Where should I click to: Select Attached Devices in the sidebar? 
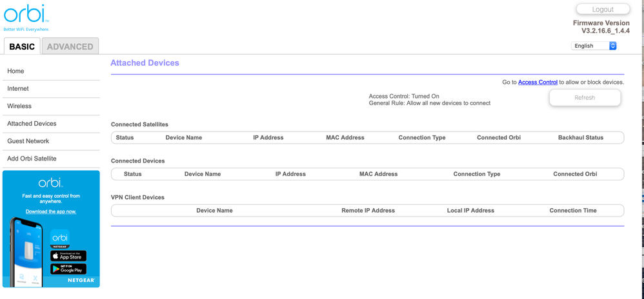pos(32,123)
